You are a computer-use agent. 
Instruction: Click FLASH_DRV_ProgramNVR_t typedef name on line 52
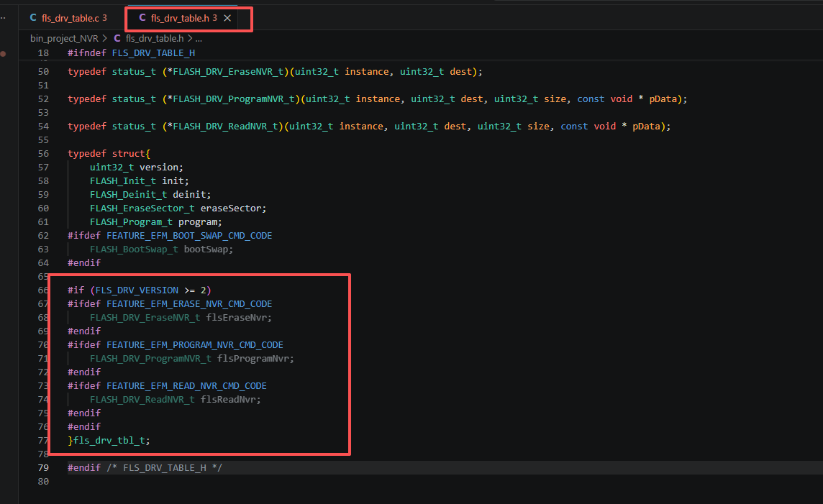(234, 99)
